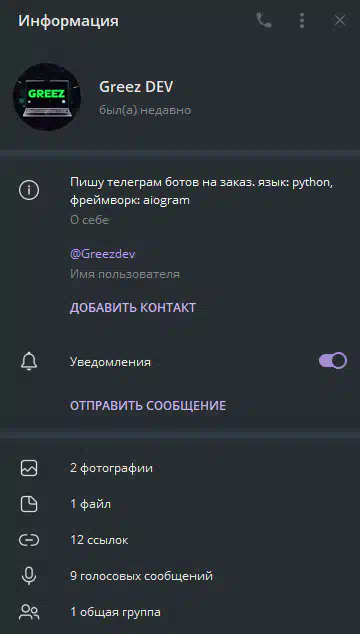
Task: Open the @Greezdev username link
Action: [103, 254]
